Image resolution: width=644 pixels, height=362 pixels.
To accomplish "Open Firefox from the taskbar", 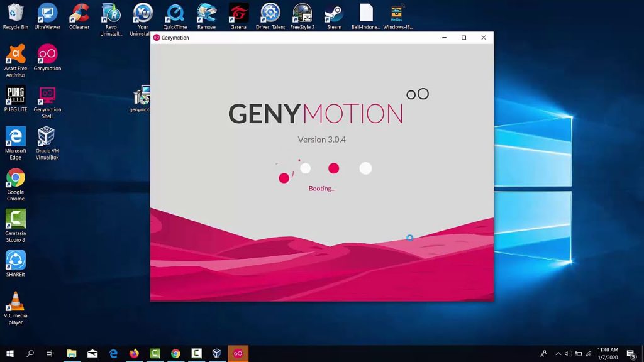I will click(x=134, y=354).
